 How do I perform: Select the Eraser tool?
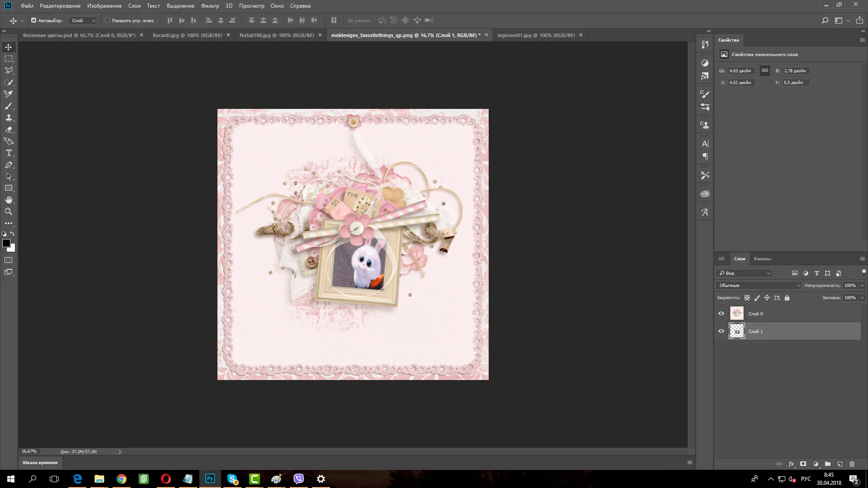(9, 130)
